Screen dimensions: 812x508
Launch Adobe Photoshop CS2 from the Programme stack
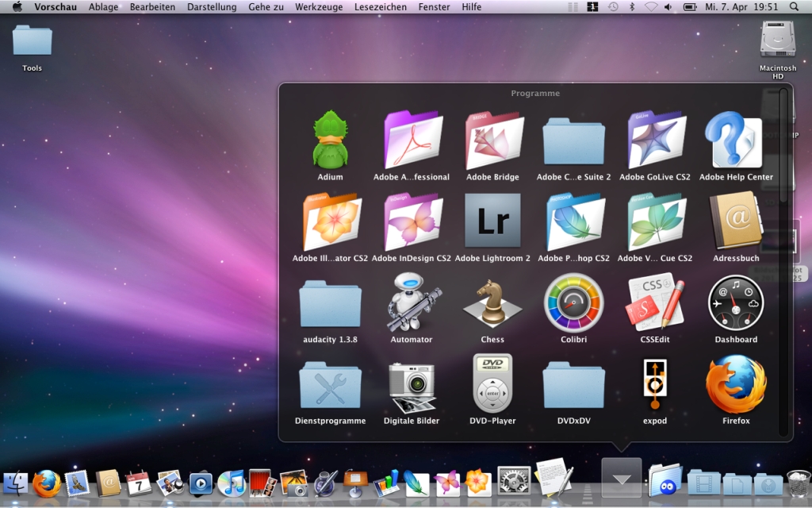point(575,222)
